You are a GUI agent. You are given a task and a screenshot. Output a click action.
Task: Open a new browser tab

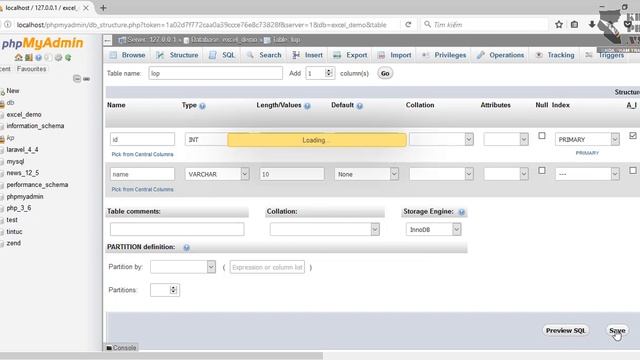103,7
